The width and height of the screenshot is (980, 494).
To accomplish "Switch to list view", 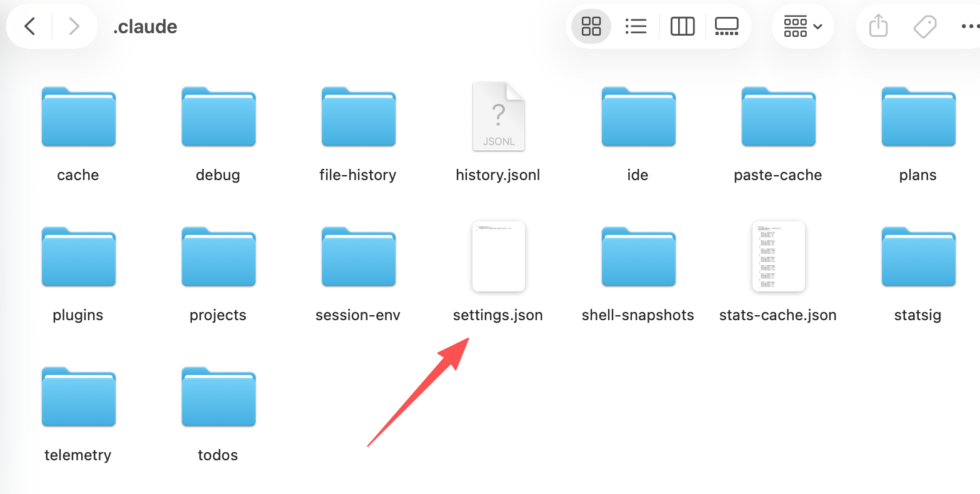I will (636, 26).
